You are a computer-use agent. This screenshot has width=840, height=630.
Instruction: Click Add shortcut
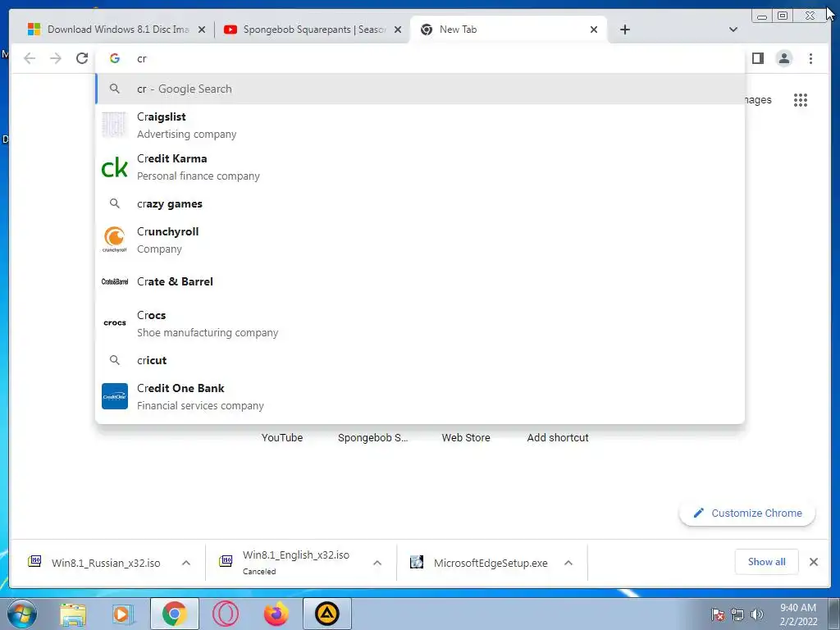558,438
